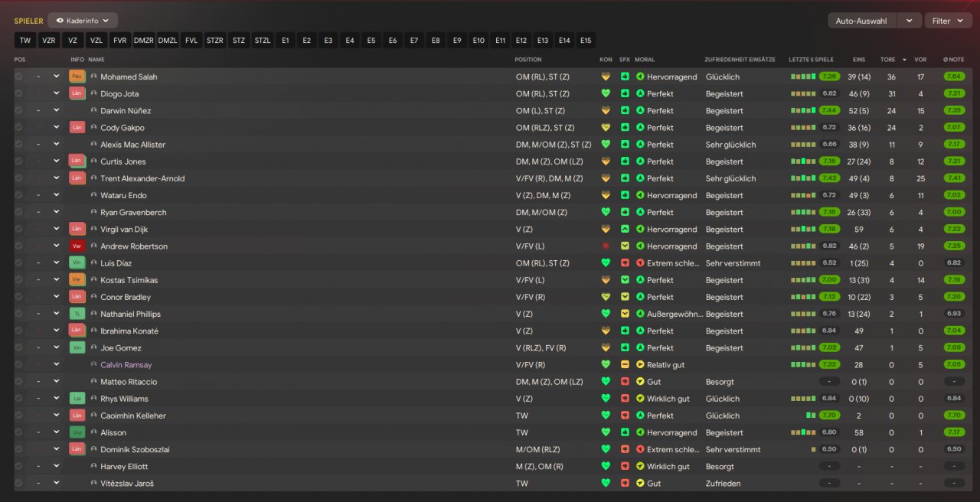Screen dimensions: 980x502
Task: Click the red sharpness icon for Luis Díaz
Action: coord(625,263)
